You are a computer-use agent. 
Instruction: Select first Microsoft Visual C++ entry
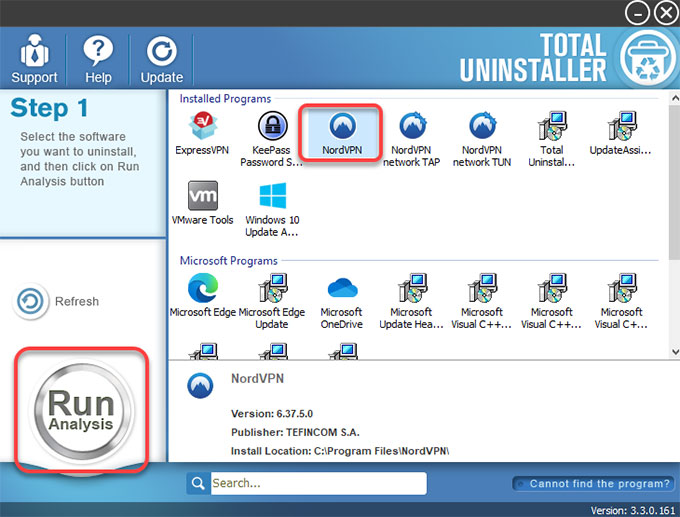pyautogui.click(x=481, y=301)
